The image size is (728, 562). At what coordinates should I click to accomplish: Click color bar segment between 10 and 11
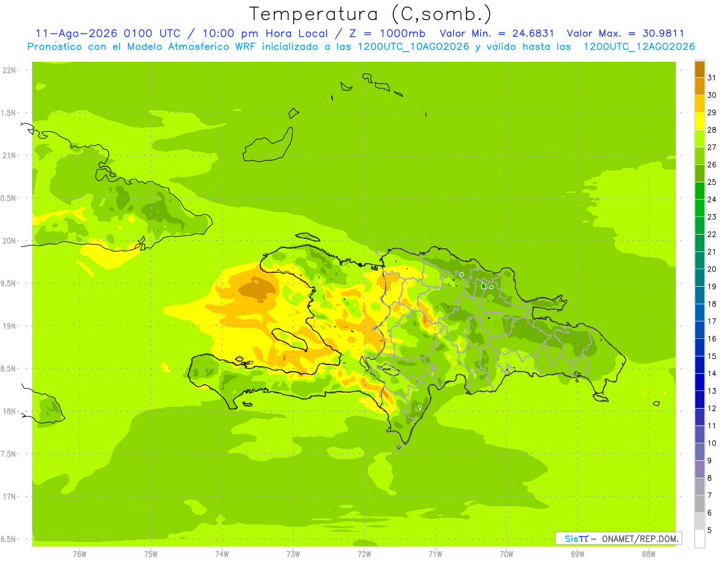pyautogui.click(x=699, y=434)
